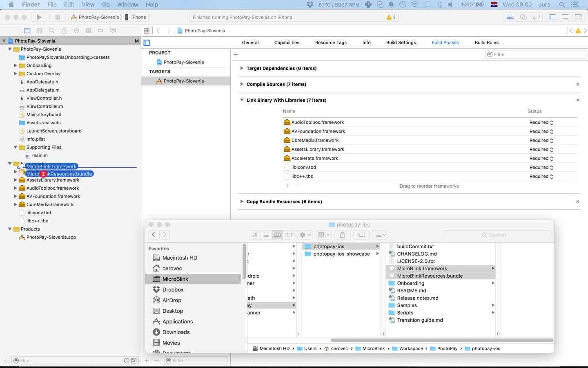Screen dimensions: 588x368
Task: Open Finder Action gear menu
Action: point(305,235)
